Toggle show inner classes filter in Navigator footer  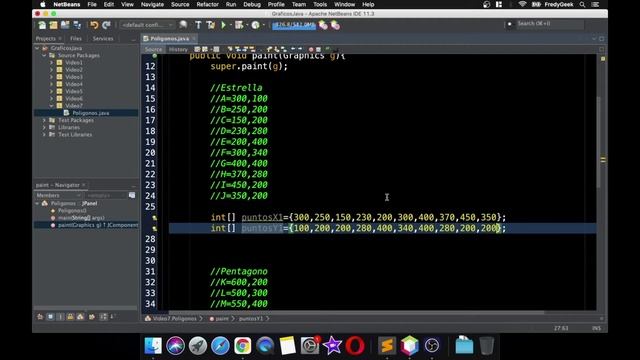[80, 316]
